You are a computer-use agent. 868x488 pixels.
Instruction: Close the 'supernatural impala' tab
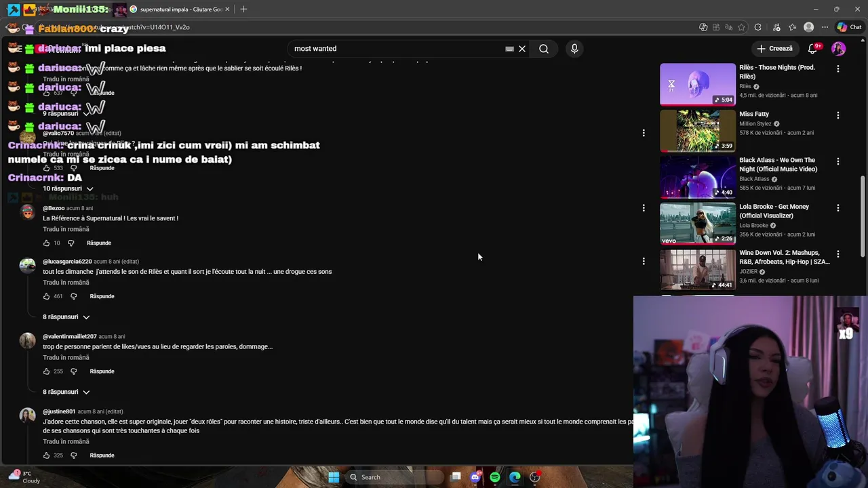coord(227,9)
